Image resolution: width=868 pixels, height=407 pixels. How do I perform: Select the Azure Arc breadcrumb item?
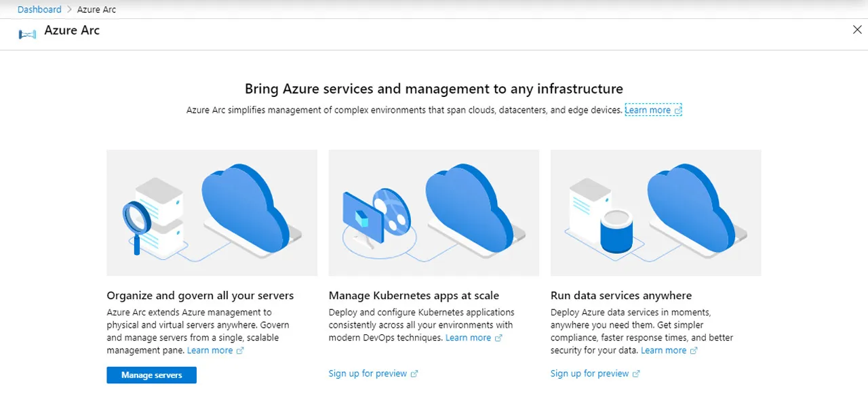point(96,9)
